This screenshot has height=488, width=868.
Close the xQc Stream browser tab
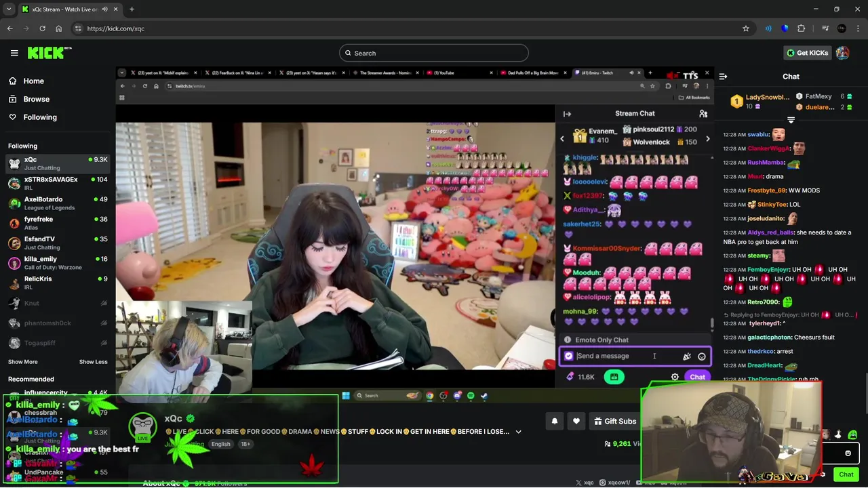115,9
